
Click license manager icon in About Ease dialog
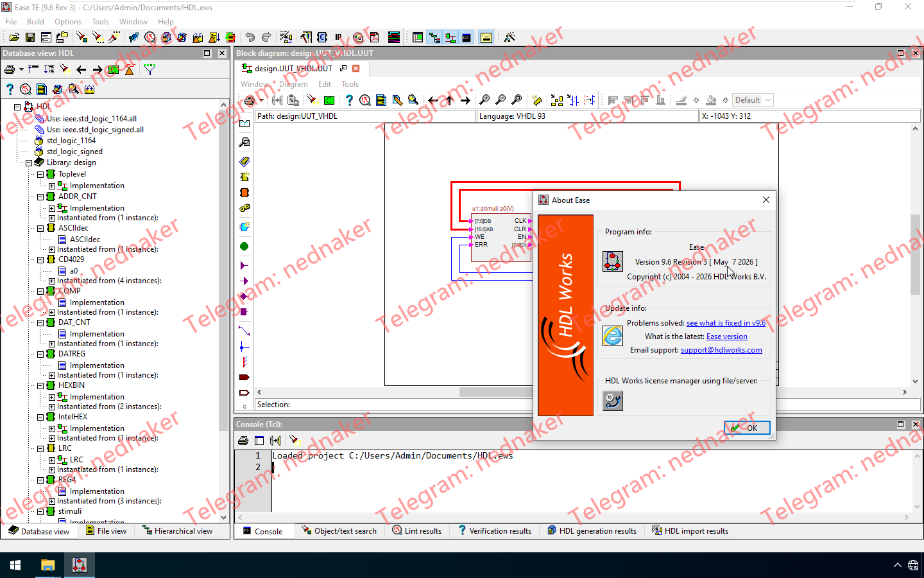click(613, 401)
